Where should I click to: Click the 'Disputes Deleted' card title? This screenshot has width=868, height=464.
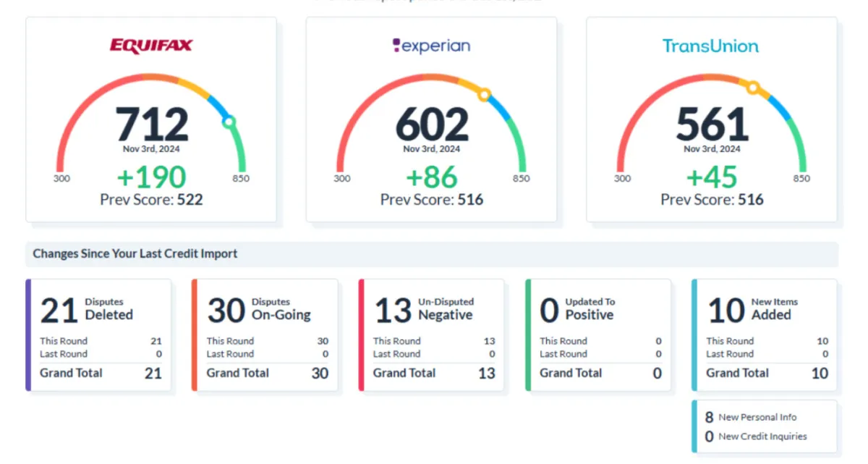pos(109,309)
